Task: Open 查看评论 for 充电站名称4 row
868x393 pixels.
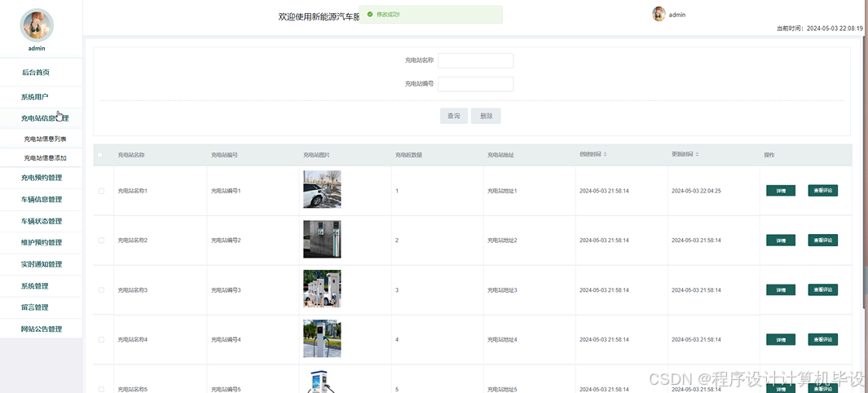Action: pyautogui.click(x=822, y=339)
